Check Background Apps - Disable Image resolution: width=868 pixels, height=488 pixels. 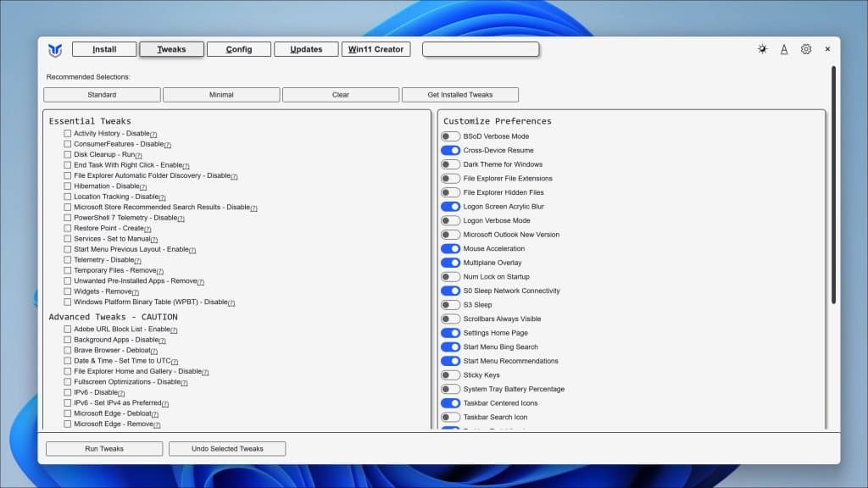pyautogui.click(x=68, y=340)
